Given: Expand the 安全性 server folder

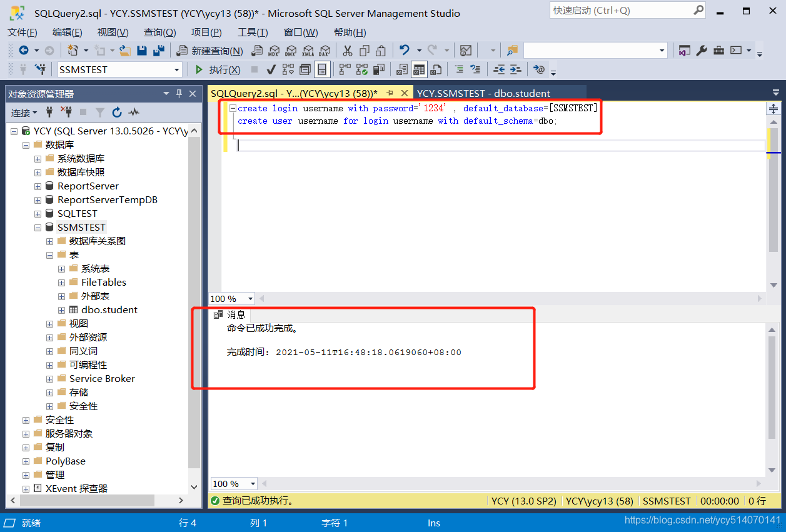Looking at the screenshot, I should [26, 420].
